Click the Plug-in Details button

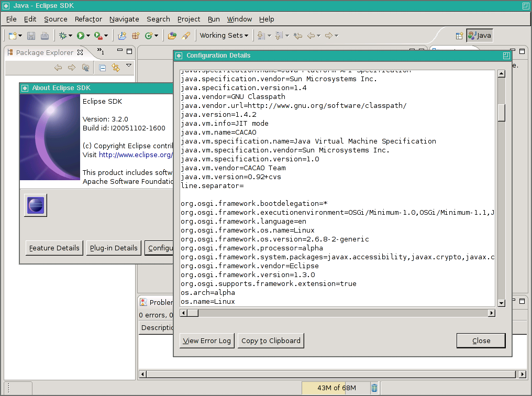(x=114, y=248)
